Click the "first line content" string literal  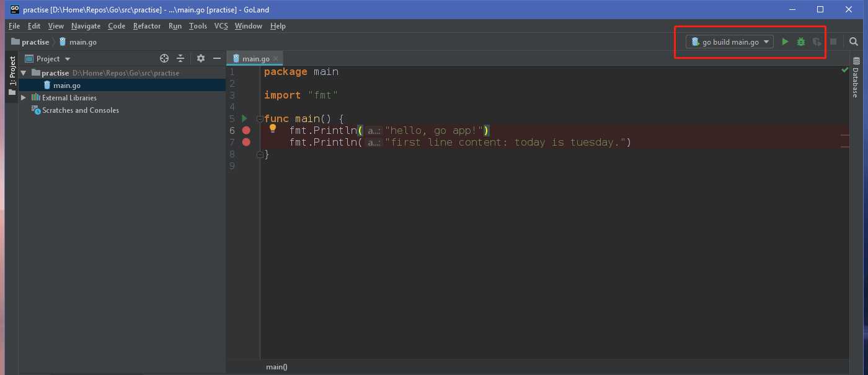505,143
